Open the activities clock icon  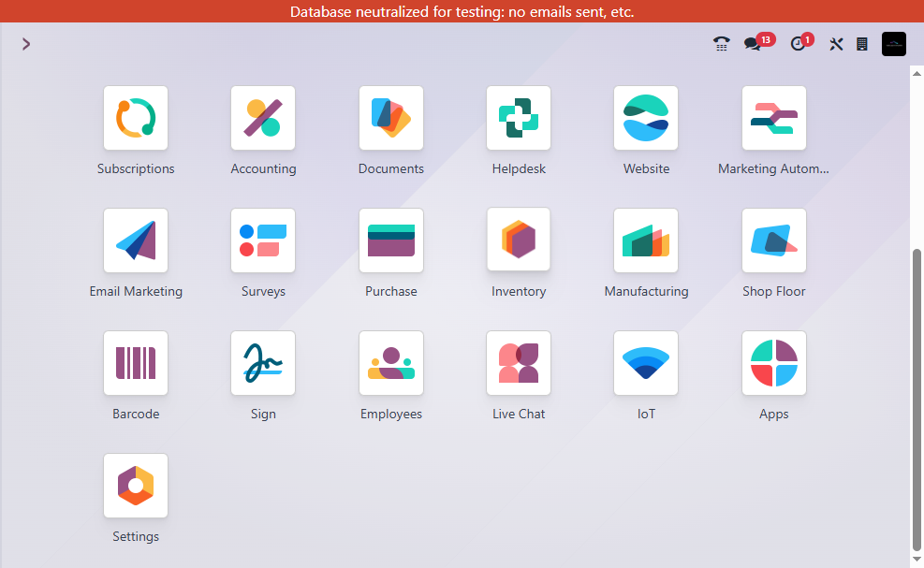[x=801, y=43]
